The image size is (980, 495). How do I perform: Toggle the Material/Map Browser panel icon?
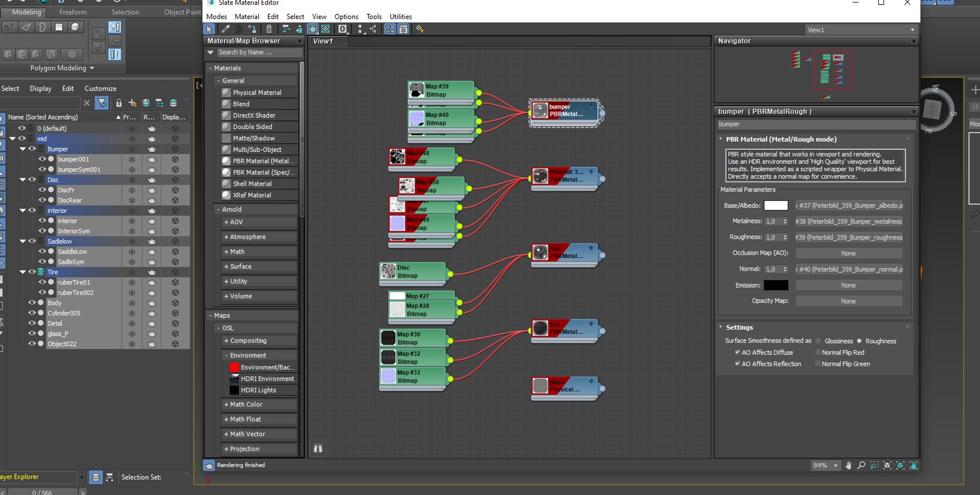coord(390,29)
